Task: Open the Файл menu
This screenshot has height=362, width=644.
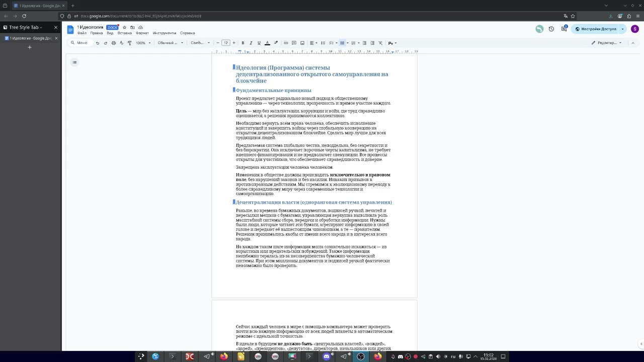Action: (82, 33)
